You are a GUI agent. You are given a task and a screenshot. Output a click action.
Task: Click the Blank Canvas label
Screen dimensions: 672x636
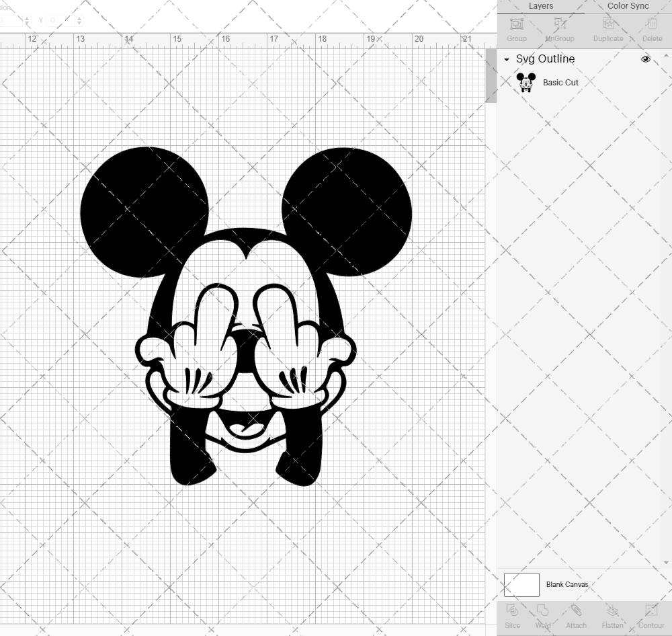point(567,584)
